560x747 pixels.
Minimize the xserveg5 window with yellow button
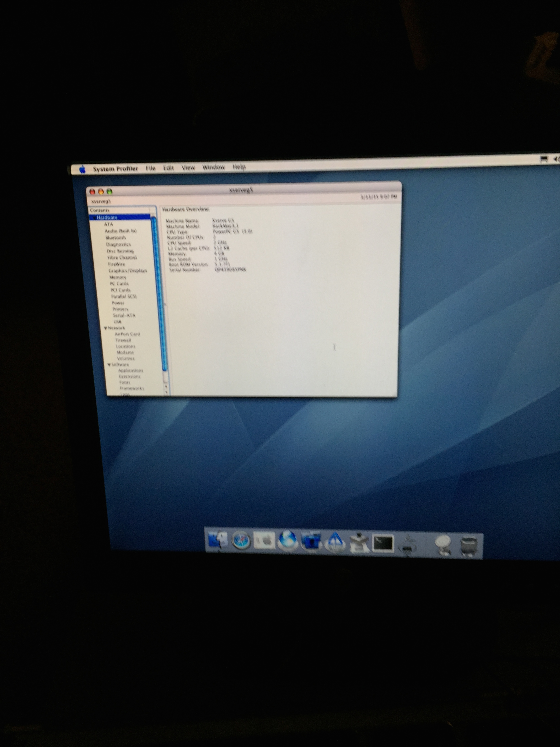tap(101, 192)
